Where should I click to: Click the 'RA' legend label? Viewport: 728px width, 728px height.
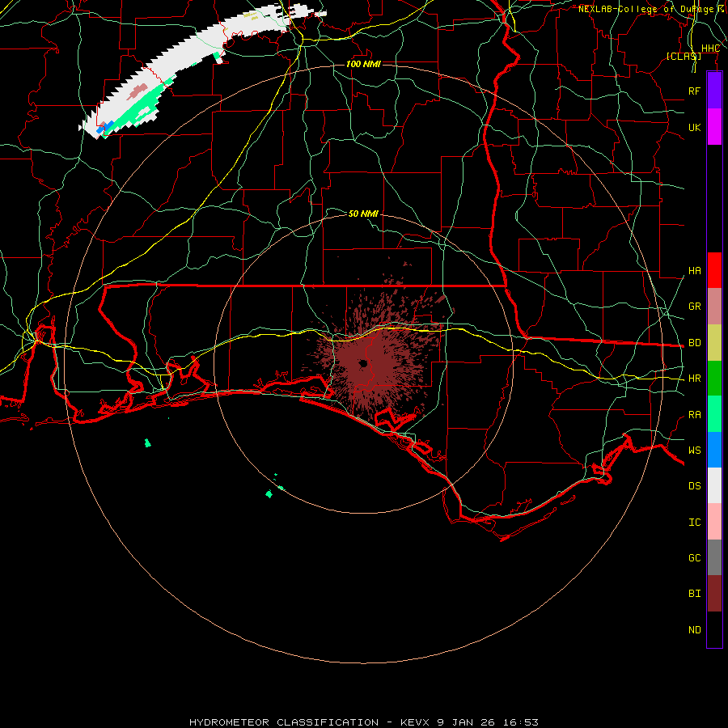tap(694, 415)
